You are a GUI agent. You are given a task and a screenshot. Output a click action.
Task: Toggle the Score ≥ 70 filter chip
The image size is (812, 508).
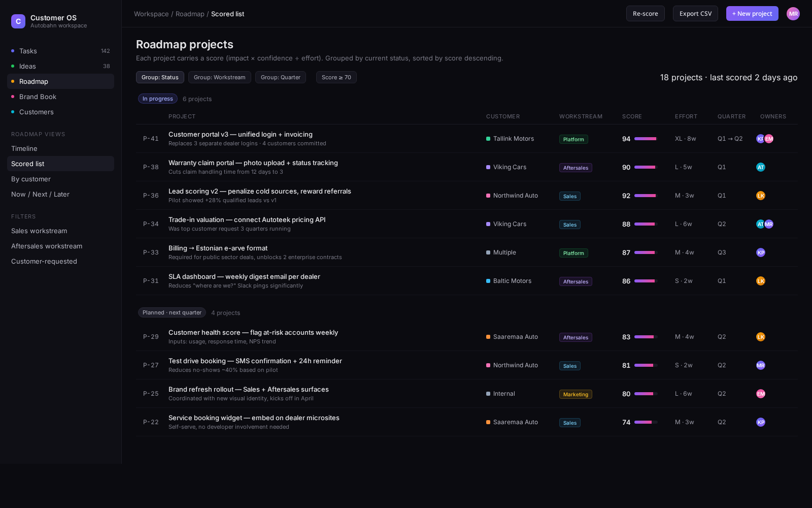click(336, 77)
